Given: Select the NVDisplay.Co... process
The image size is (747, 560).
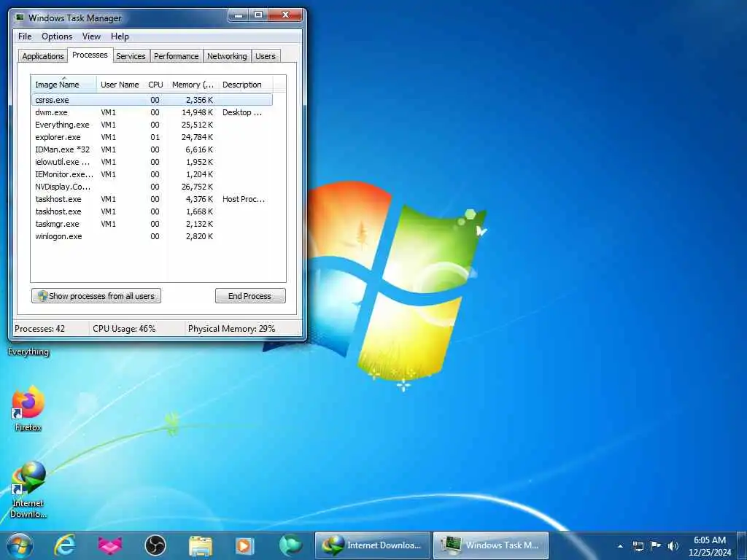Looking at the screenshot, I should click(x=152, y=187).
